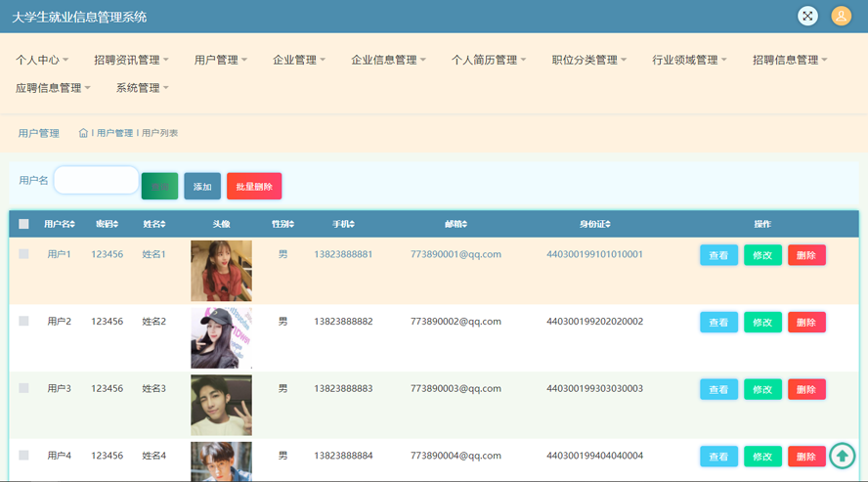Screen dimensions: 868x482
Task: Click 查看 for 用户4
Action: tap(718, 456)
